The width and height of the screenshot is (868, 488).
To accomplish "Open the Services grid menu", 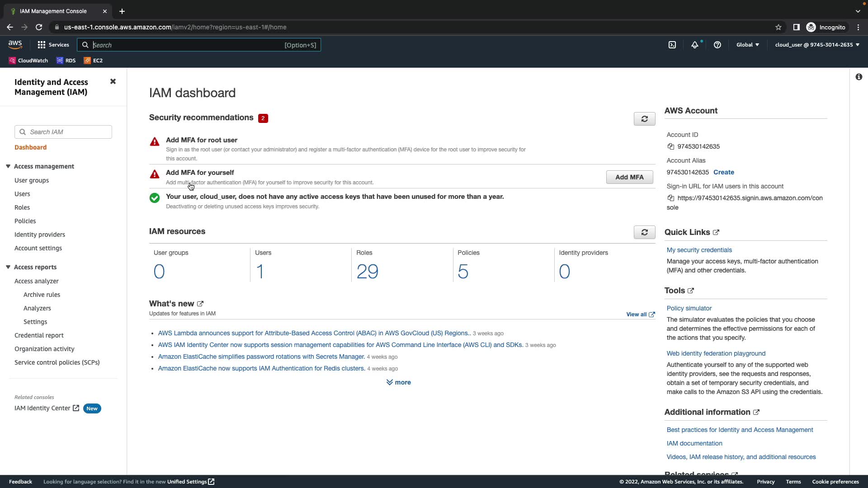I will tap(53, 45).
